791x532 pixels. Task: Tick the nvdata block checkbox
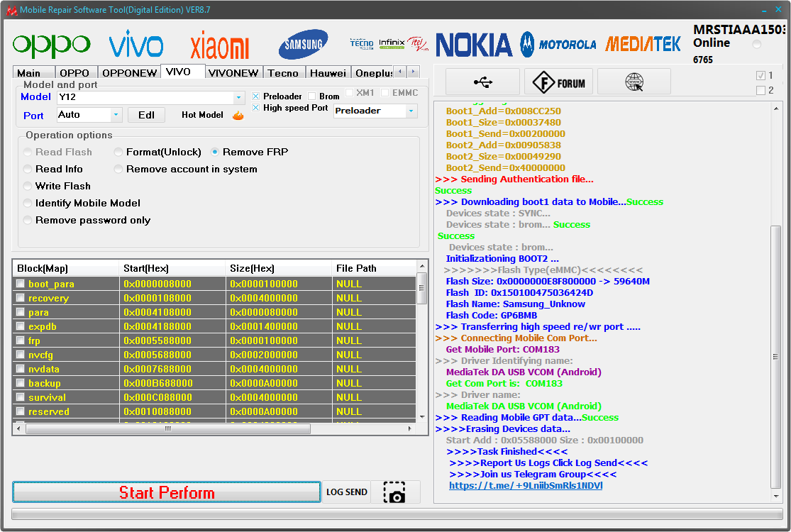pyautogui.click(x=20, y=368)
